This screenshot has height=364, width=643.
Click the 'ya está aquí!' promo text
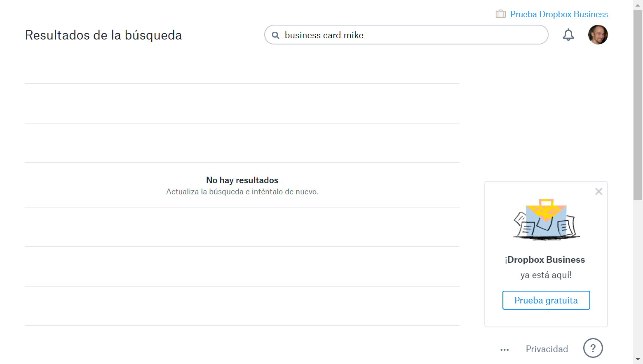coord(546,275)
